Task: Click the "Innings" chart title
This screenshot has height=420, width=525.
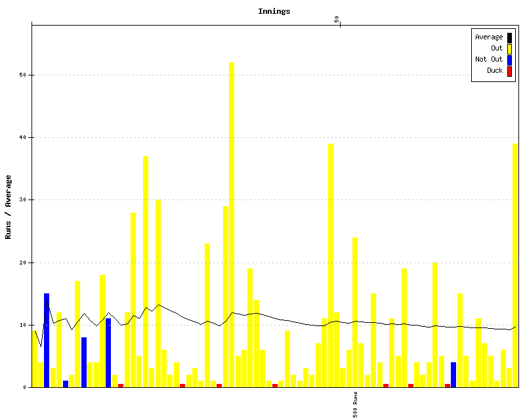Action: pos(274,11)
